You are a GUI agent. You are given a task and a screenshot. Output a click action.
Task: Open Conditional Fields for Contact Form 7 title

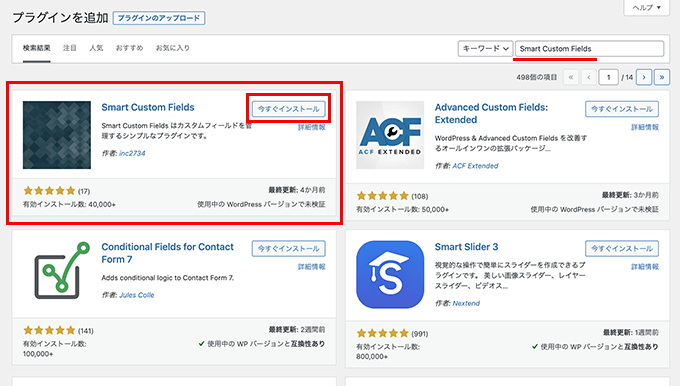coord(167,253)
